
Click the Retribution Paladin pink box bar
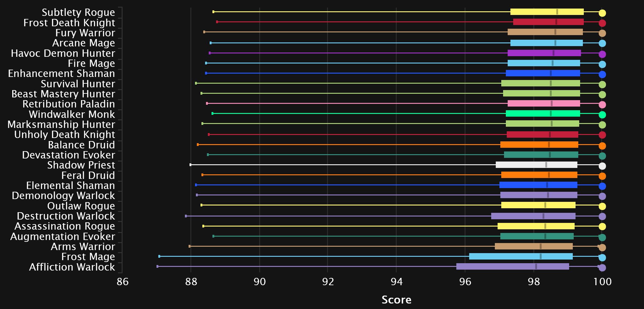[544, 104]
